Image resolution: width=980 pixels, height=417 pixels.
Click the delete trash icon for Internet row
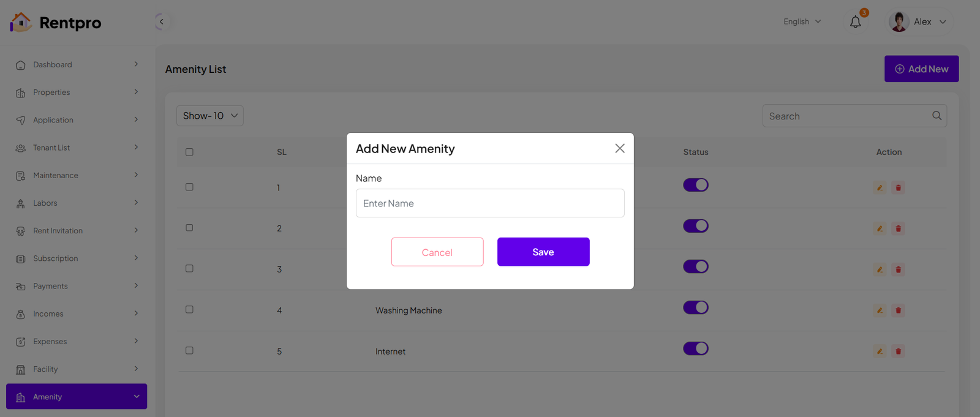tap(898, 351)
